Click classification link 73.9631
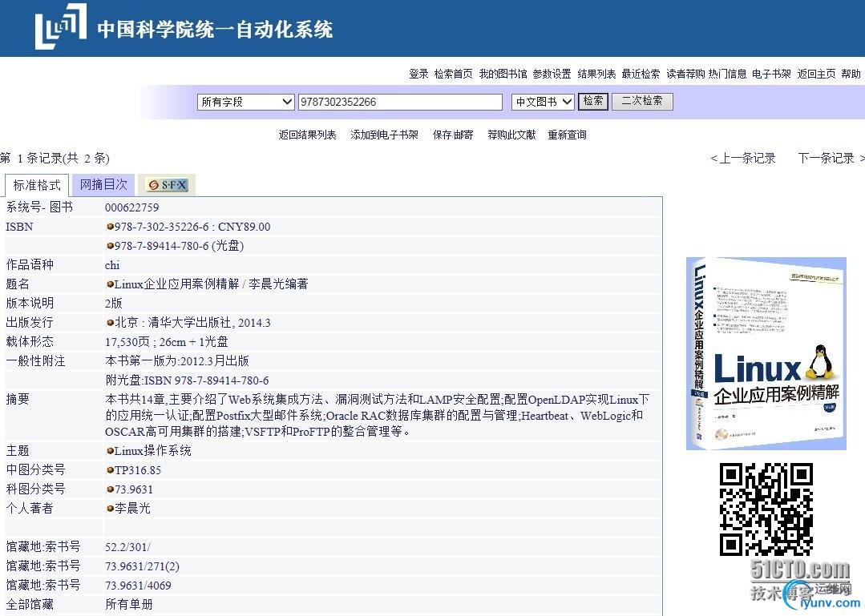The width and height of the screenshot is (865, 616). (x=134, y=489)
